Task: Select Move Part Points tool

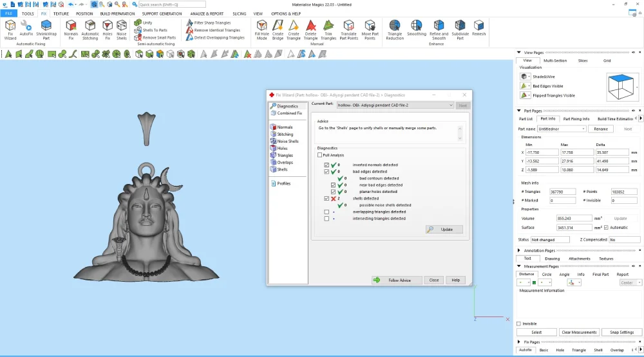Action: [x=370, y=30]
